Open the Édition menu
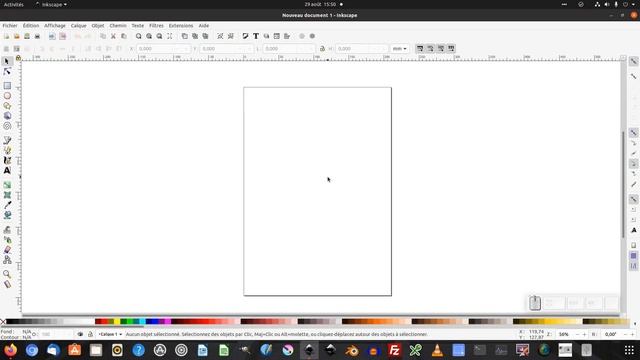640x360 pixels. [x=31, y=25]
